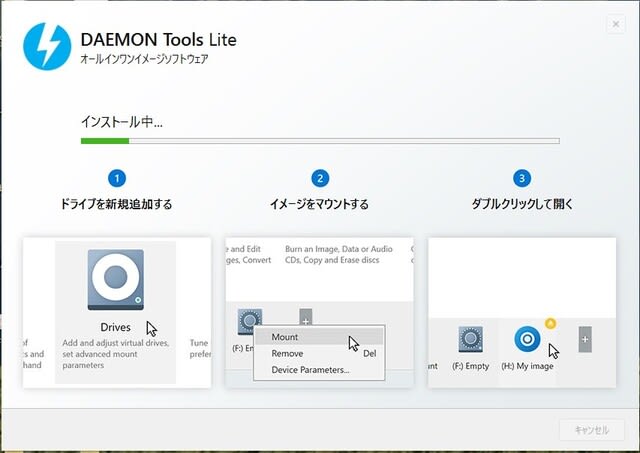Choose Mount from the context menu
The height and width of the screenshot is (453, 640).
pyautogui.click(x=319, y=337)
